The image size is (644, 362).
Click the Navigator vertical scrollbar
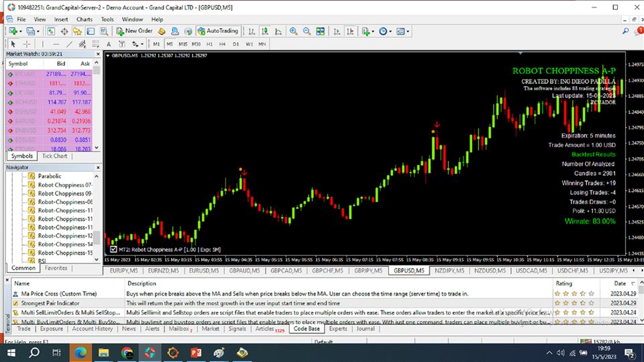[x=97, y=218]
